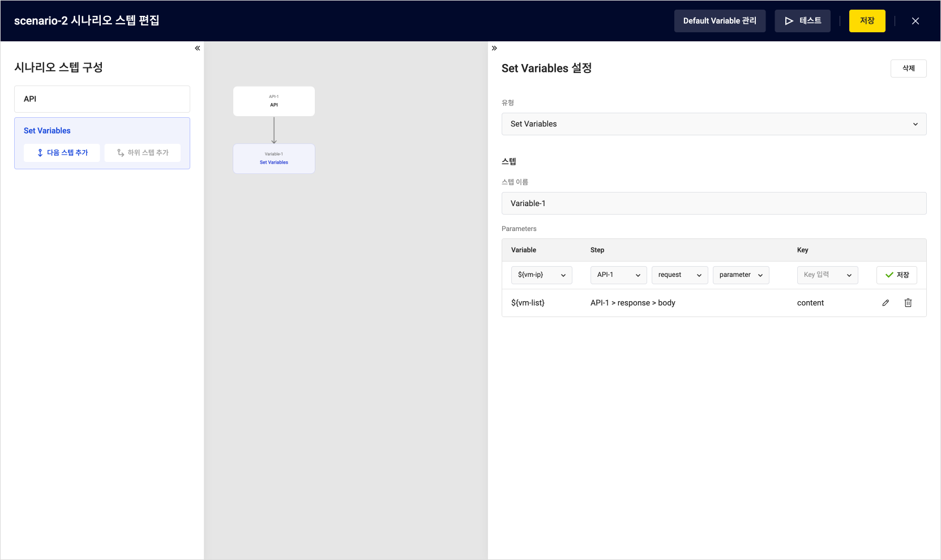Open the API-1 step dropdown
This screenshot has width=941, height=560.
619,275
